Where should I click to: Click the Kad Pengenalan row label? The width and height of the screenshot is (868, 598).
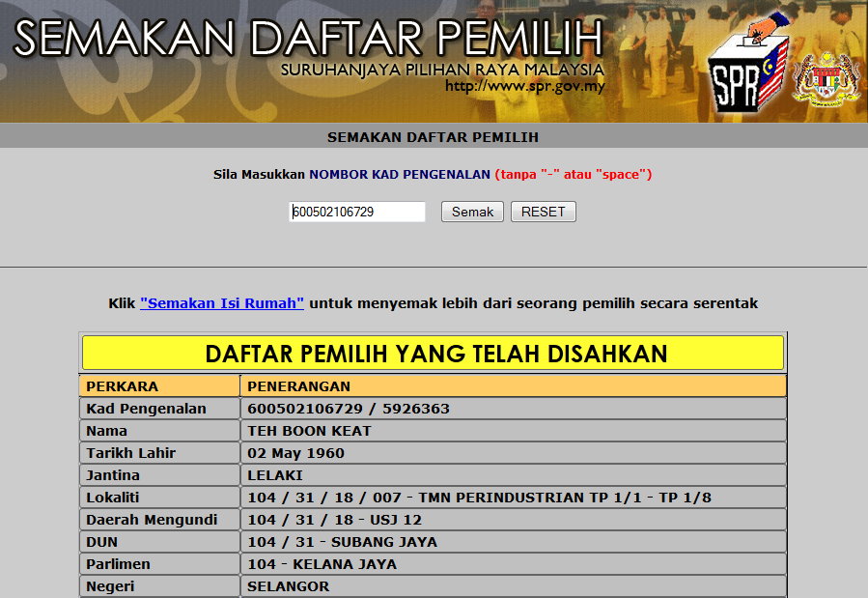click(x=146, y=409)
